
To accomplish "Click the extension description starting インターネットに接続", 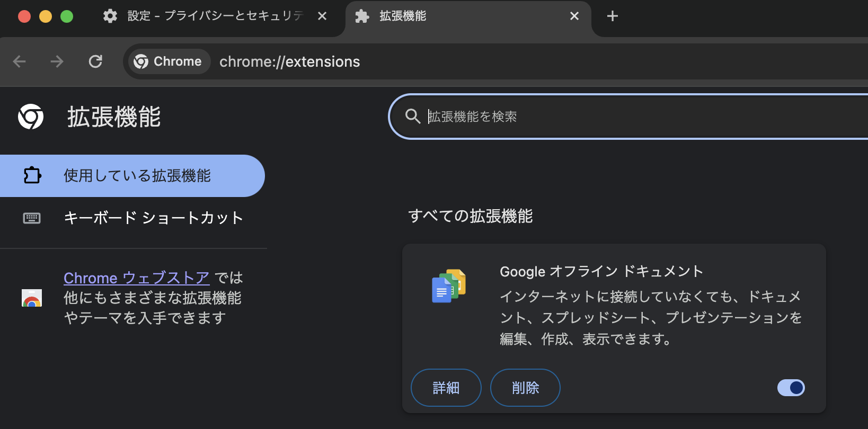I will (651, 318).
